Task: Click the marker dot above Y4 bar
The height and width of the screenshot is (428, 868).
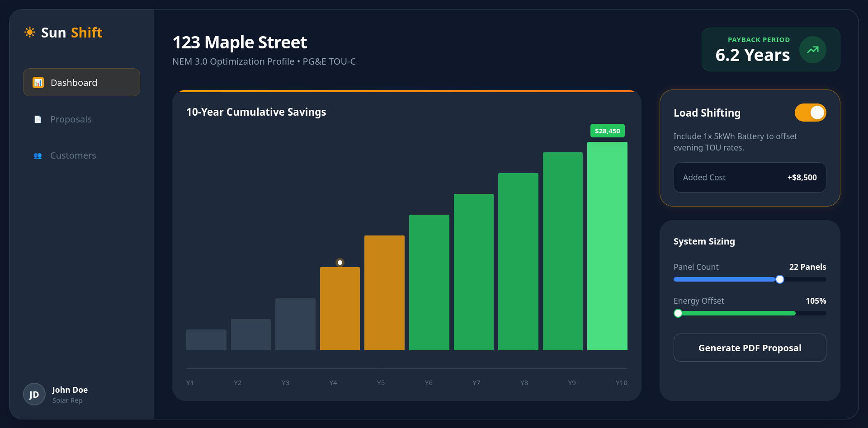Action: coord(340,263)
